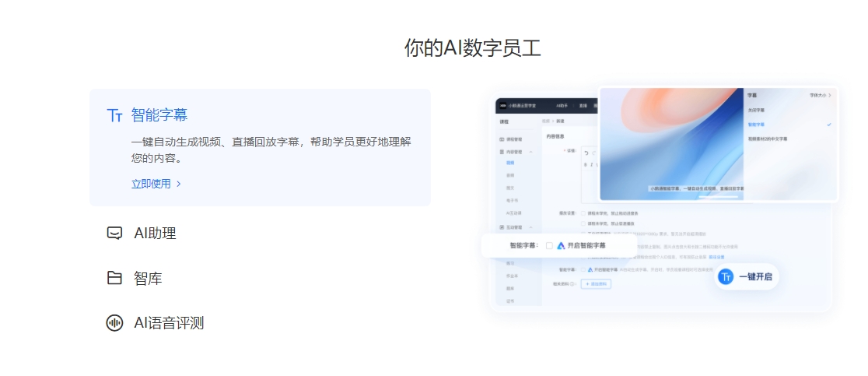The width and height of the screenshot is (868, 376).
Task: Expand 字体大小 arrow in subtitle panel
Action: 830,95
